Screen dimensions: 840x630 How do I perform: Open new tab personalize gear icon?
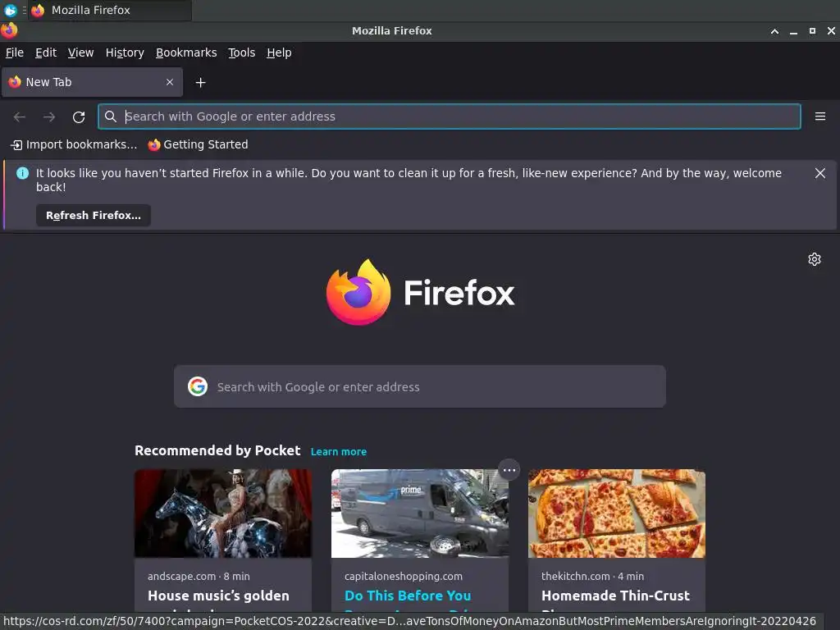[x=815, y=259]
